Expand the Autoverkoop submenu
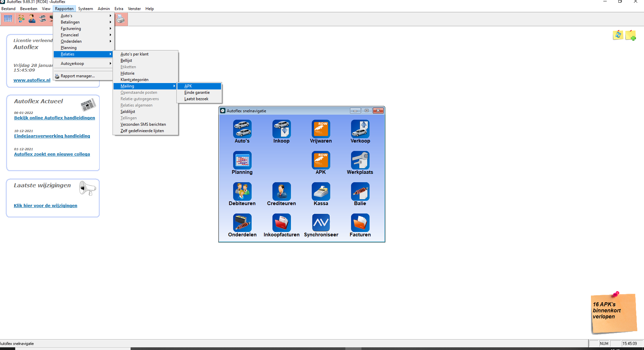 [84, 64]
